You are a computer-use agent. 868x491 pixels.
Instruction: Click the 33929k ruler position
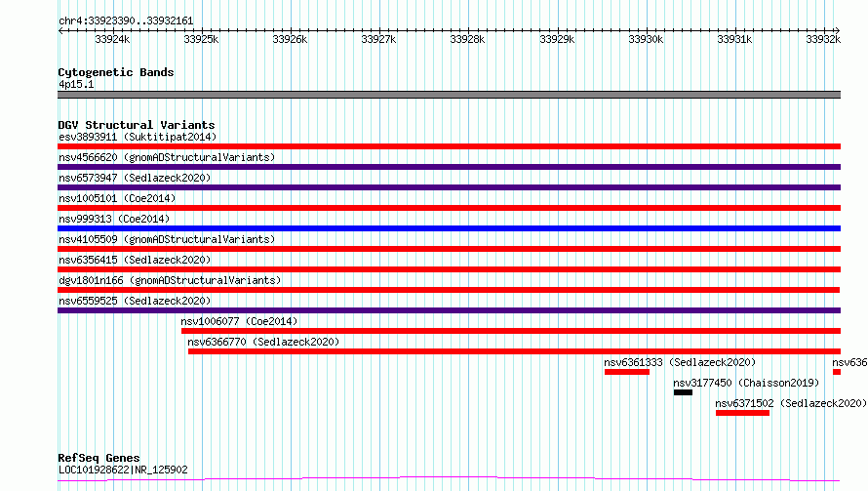557,39
